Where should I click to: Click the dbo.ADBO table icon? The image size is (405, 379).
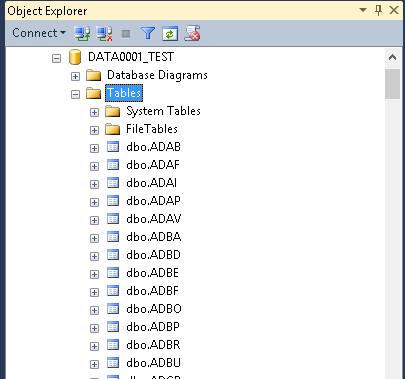113,309
